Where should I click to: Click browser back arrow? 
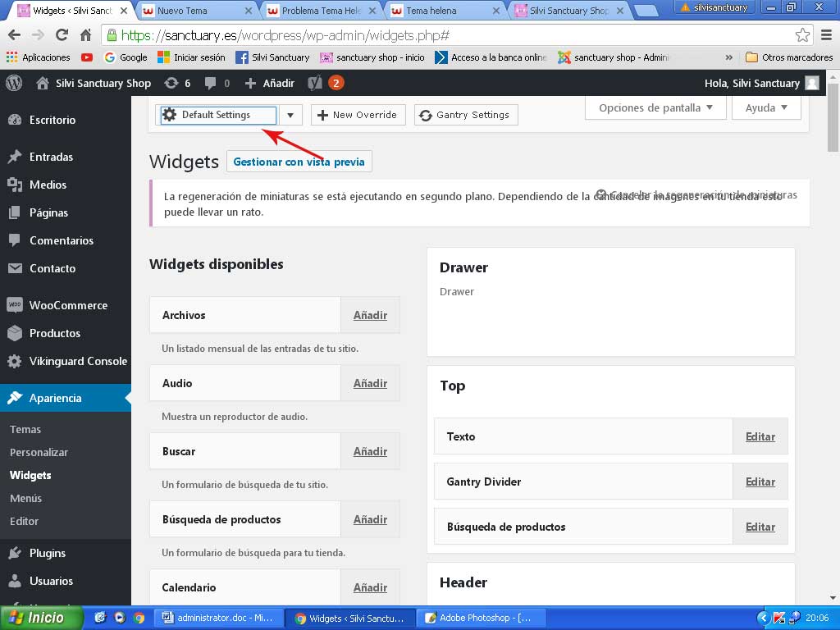(15, 35)
